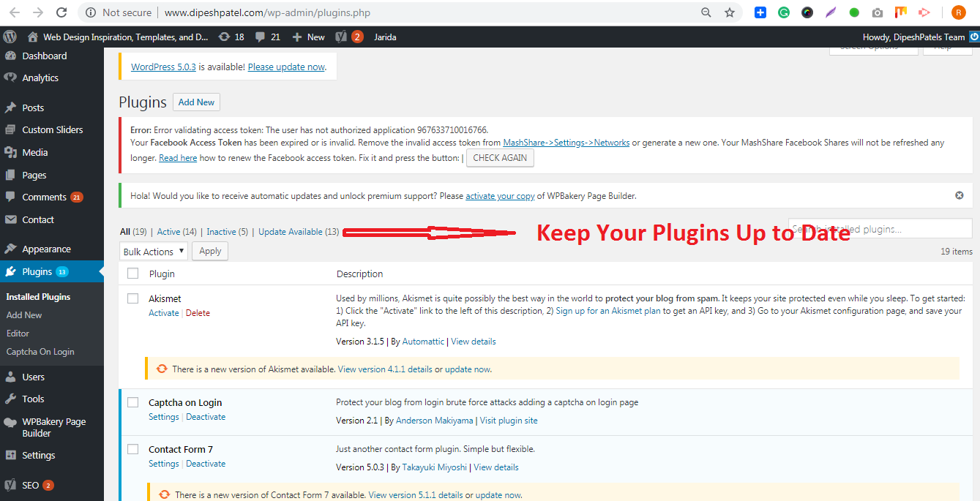
Task: Open the activate your copy link
Action: point(500,196)
